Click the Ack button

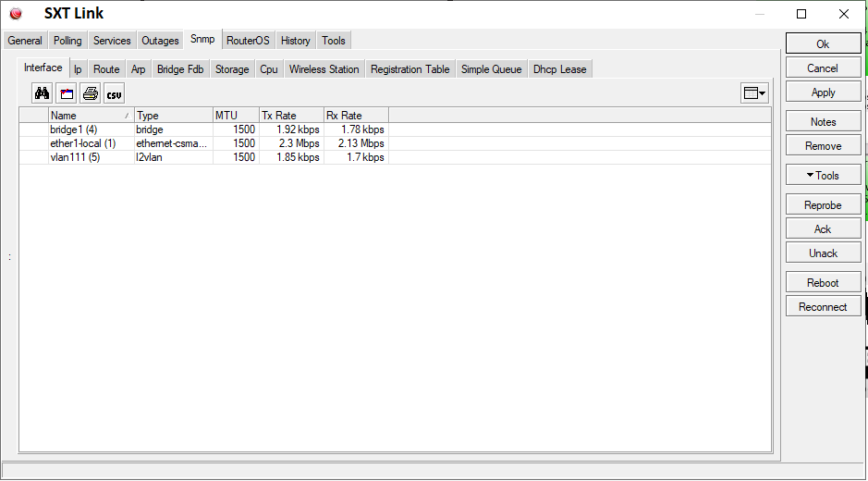point(823,228)
